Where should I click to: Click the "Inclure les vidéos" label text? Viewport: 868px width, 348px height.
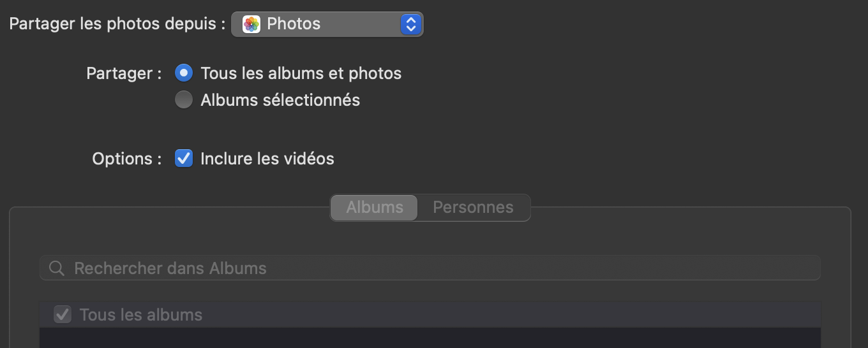pos(267,158)
